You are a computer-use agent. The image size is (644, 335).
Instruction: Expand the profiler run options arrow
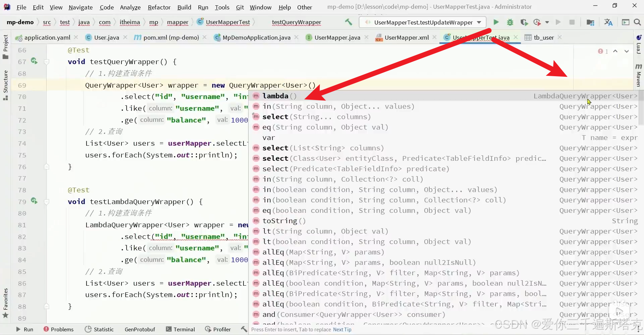point(547,22)
